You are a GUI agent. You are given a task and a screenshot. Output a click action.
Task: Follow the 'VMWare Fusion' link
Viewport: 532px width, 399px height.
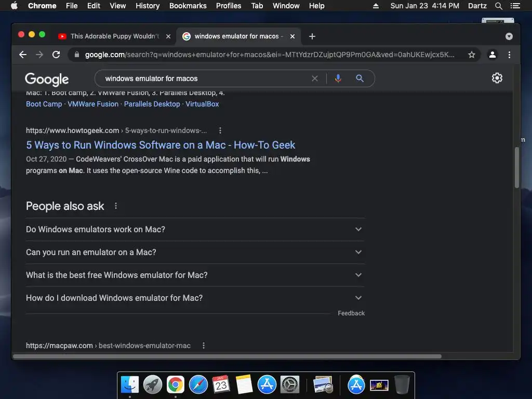coord(93,104)
